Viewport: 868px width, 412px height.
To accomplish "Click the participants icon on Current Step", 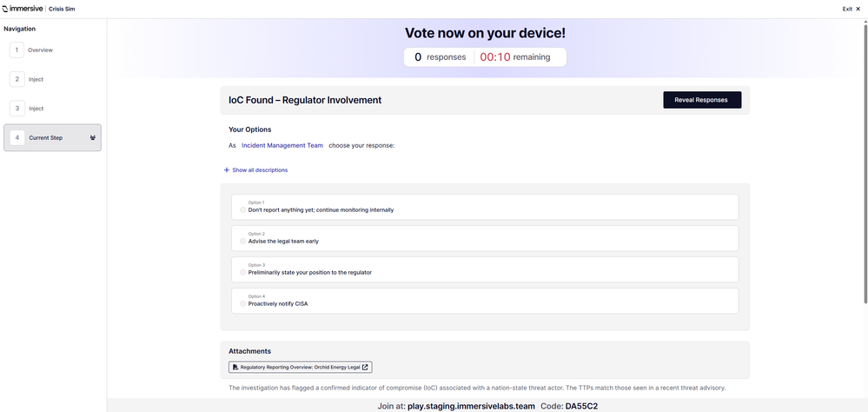I will point(92,138).
